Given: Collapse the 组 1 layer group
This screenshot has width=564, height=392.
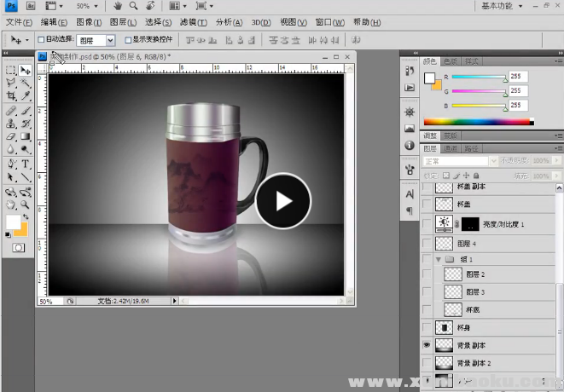Looking at the screenshot, I should click(439, 258).
